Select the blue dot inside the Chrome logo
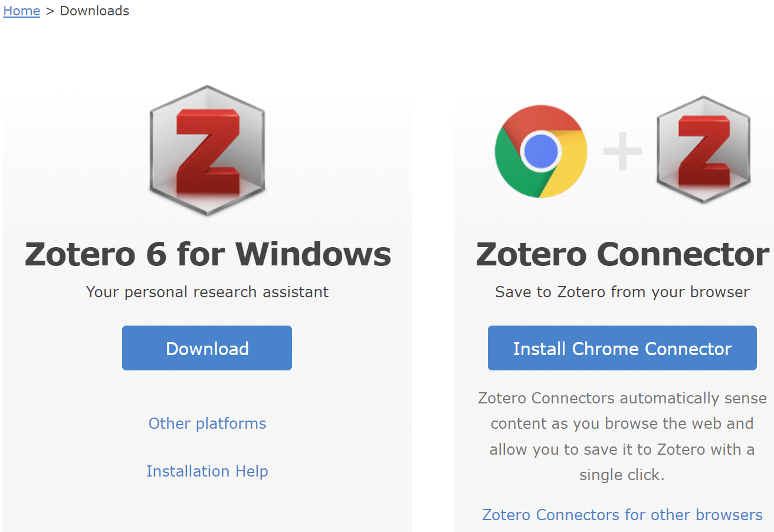The width and height of the screenshot is (774, 532). click(x=540, y=152)
